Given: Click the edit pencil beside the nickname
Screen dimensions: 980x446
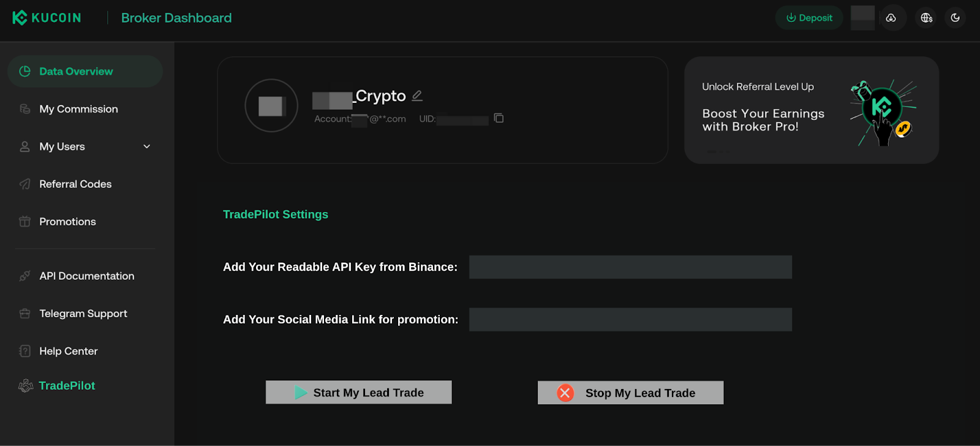Looking at the screenshot, I should click(417, 96).
